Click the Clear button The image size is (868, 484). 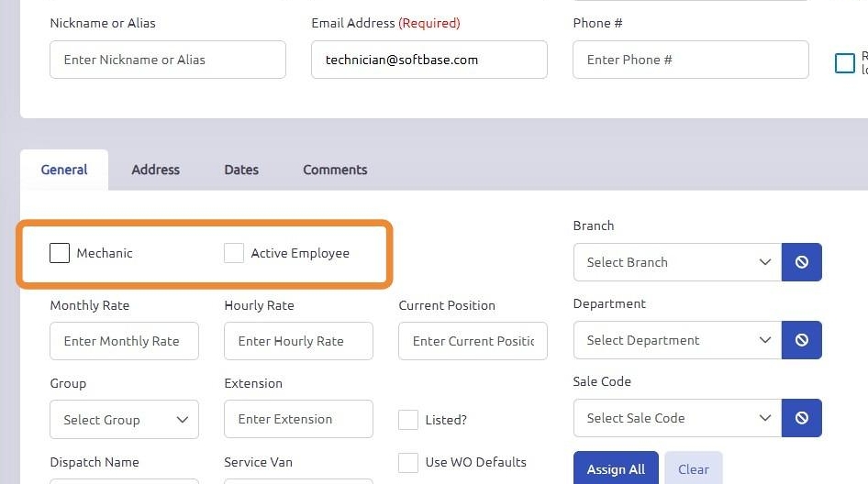(693, 469)
